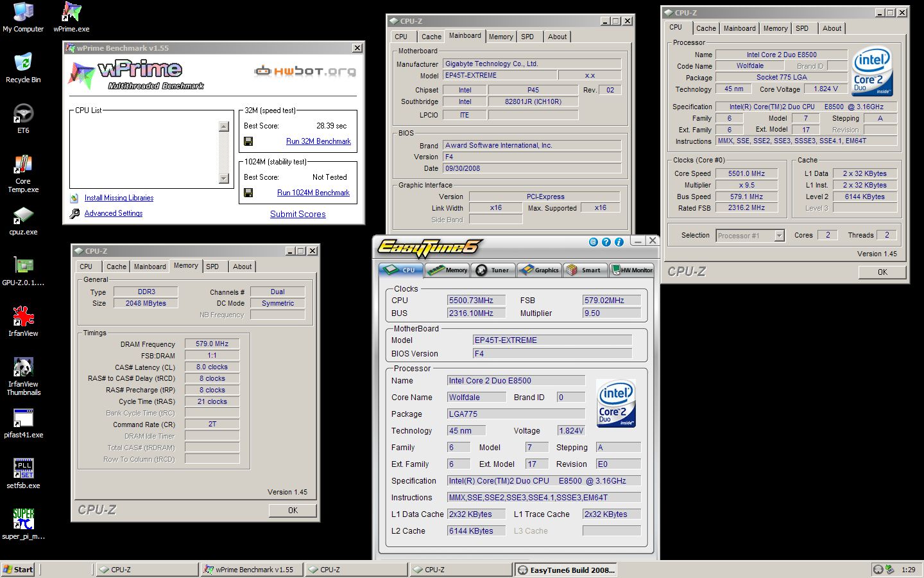
Task: Click EasyTune6 help question icon
Action: (606, 242)
